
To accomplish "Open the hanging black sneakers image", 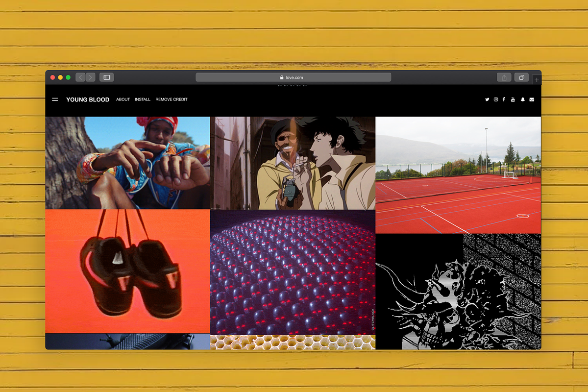I will (x=127, y=271).
